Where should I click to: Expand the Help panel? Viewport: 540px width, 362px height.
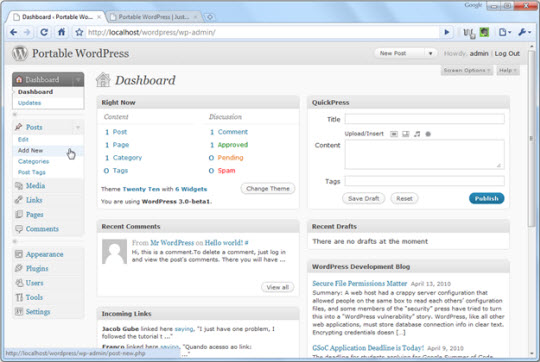pyautogui.click(x=508, y=70)
